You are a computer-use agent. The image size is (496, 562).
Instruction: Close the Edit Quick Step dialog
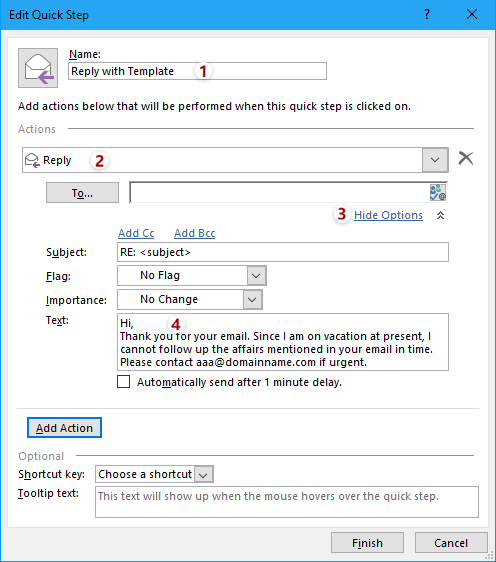[x=472, y=14]
